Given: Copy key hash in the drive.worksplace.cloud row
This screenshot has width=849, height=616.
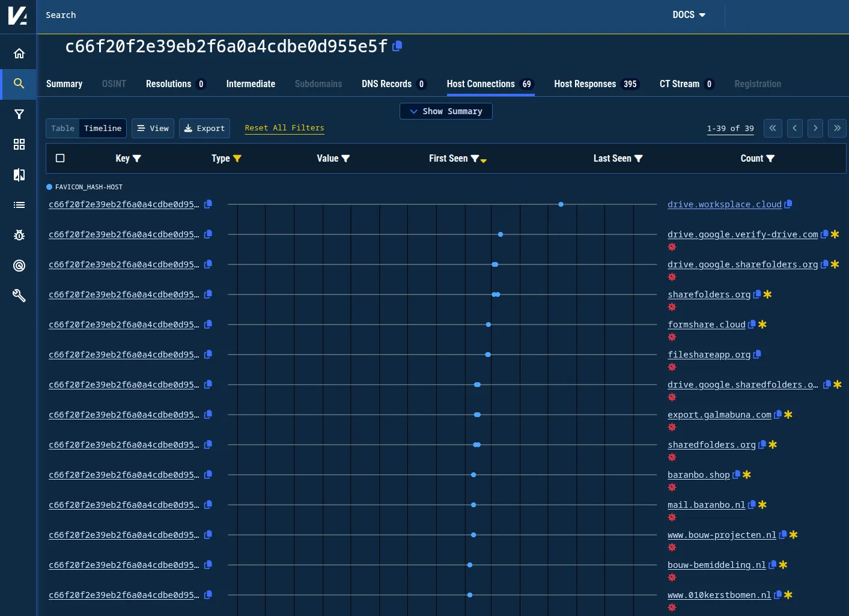Looking at the screenshot, I should (208, 204).
